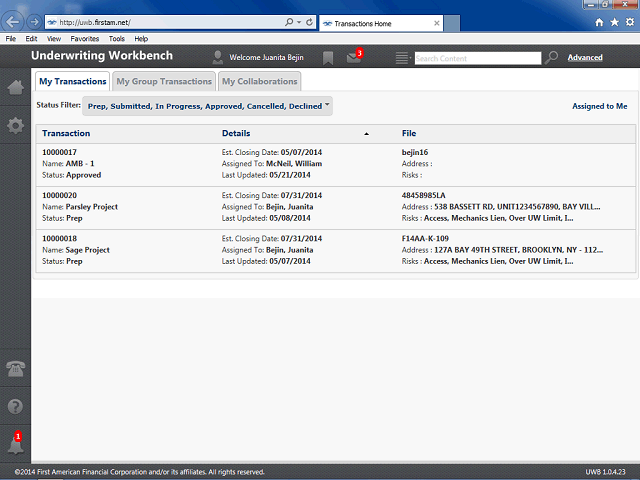Open the settings gear in sidebar
The width and height of the screenshot is (640, 480).
(x=15, y=125)
